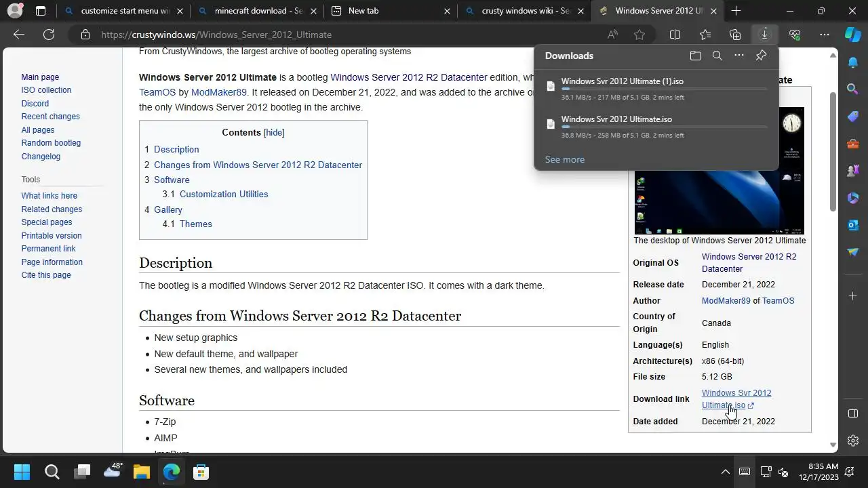This screenshot has width=868, height=488.
Task: Open sidebar settings gear icon
Action: point(853,441)
